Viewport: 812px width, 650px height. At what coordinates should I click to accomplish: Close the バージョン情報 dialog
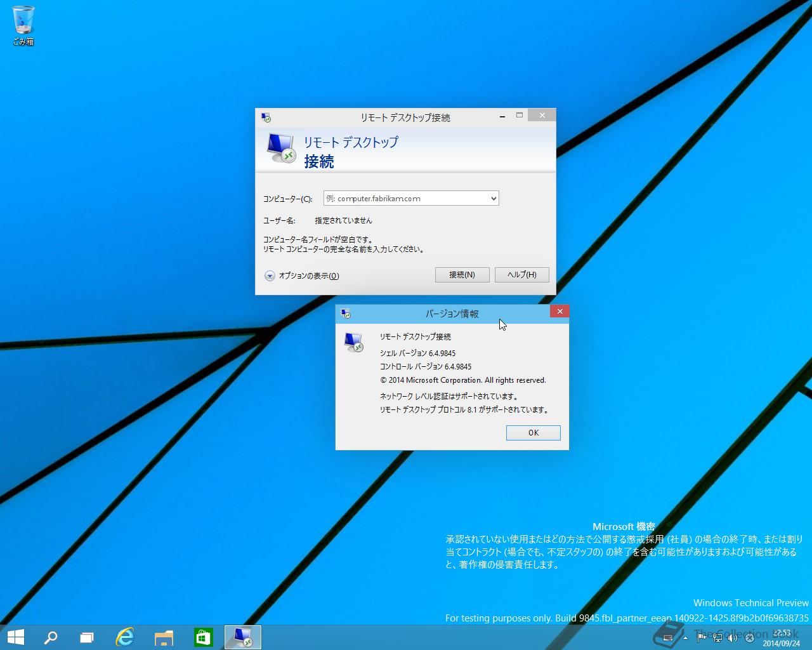(x=560, y=312)
